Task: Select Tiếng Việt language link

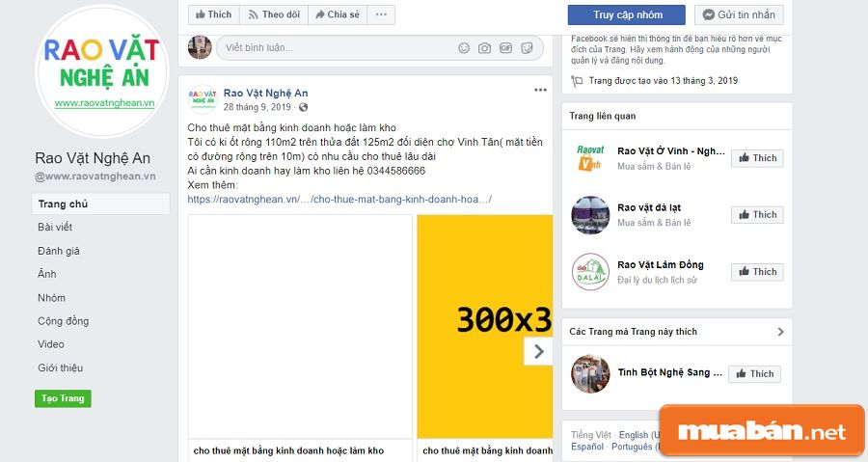Action: 591,435
